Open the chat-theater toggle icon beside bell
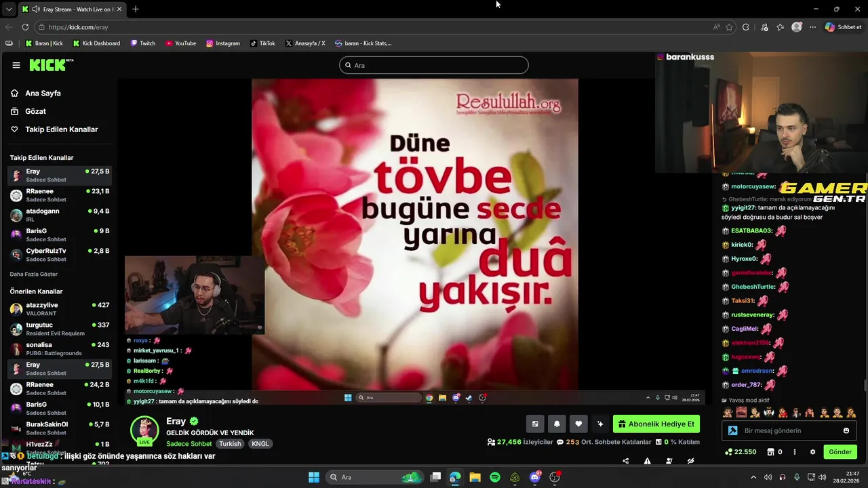868x488 pixels. (535, 424)
